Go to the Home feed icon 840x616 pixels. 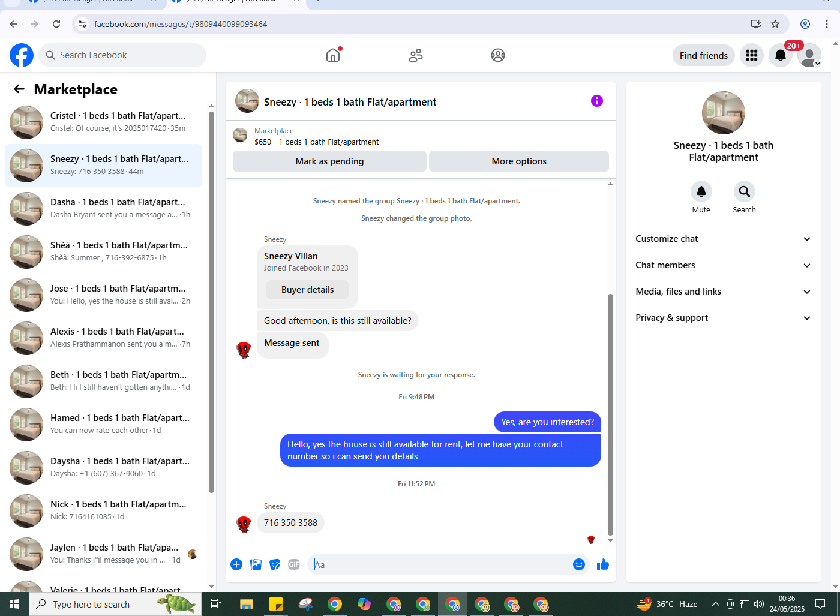point(333,55)
